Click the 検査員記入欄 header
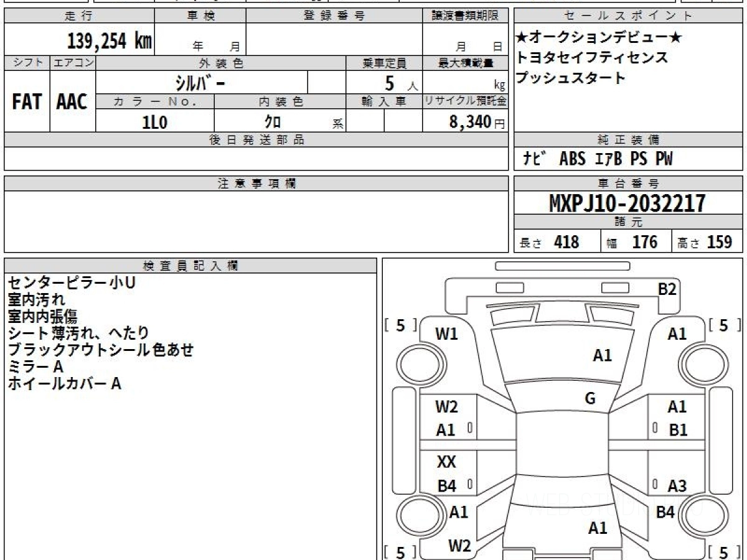 [190, 266]
